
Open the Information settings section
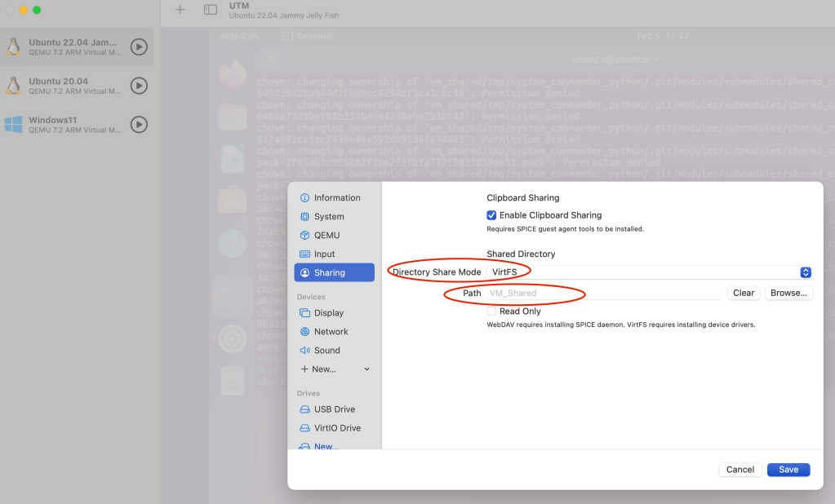tap(336, 198)
